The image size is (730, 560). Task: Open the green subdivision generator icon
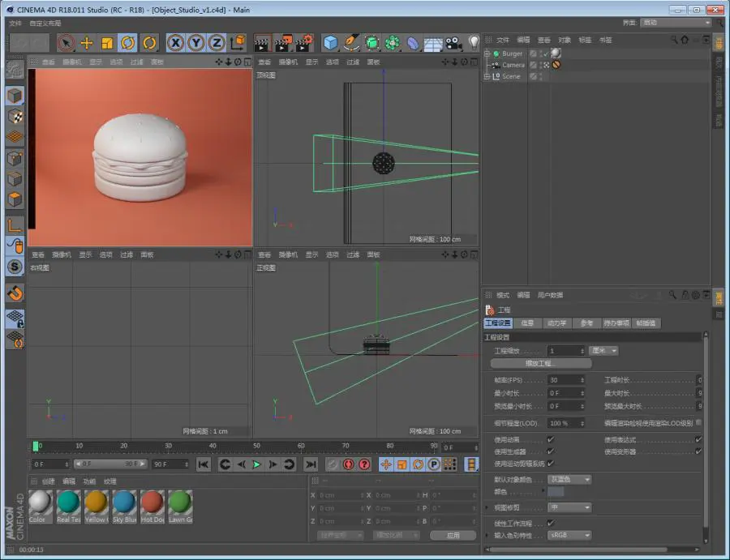371,43
